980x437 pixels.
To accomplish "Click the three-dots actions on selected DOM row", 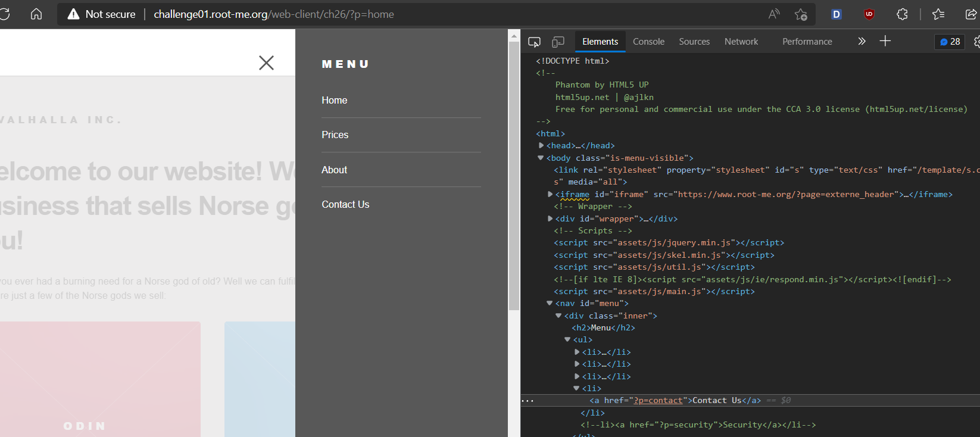I will tap(528, 401).
